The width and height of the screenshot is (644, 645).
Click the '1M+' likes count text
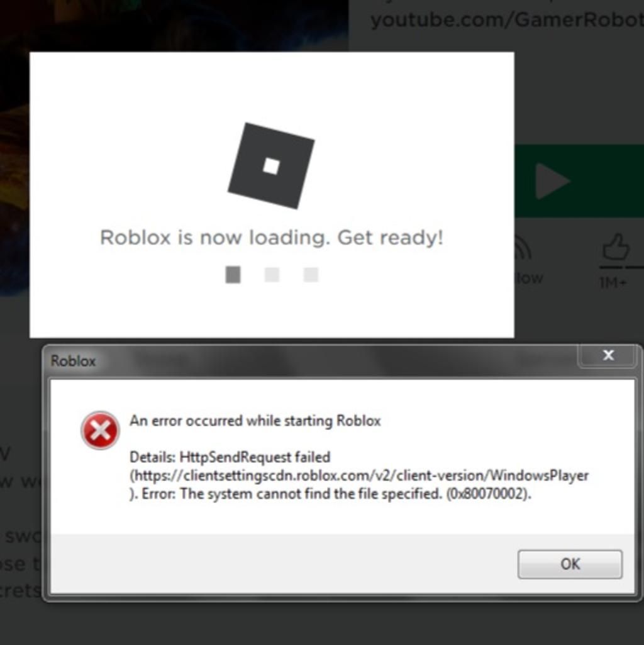(613, 283)
